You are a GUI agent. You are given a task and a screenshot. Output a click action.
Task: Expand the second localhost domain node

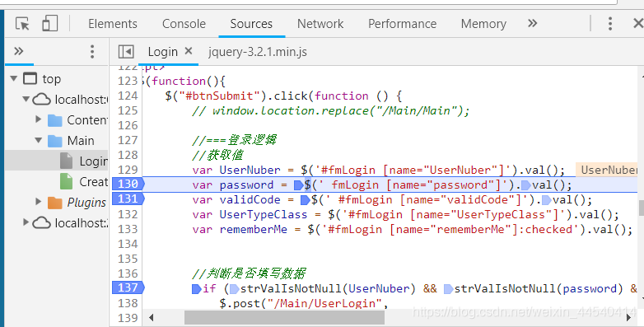[x=26, y=222]
